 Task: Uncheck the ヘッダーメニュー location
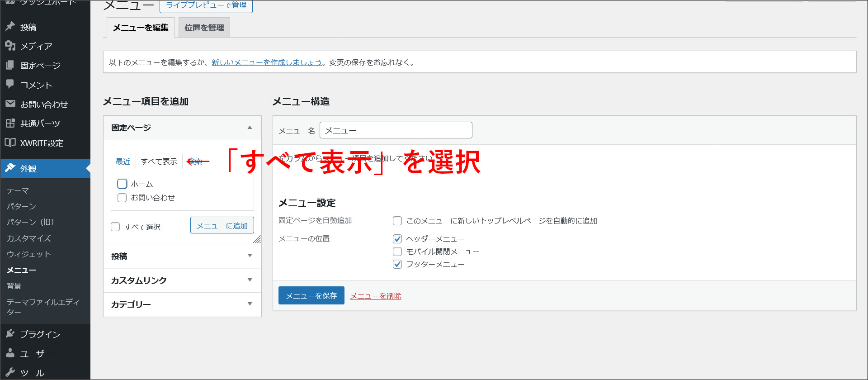click(x=397, y=239)
